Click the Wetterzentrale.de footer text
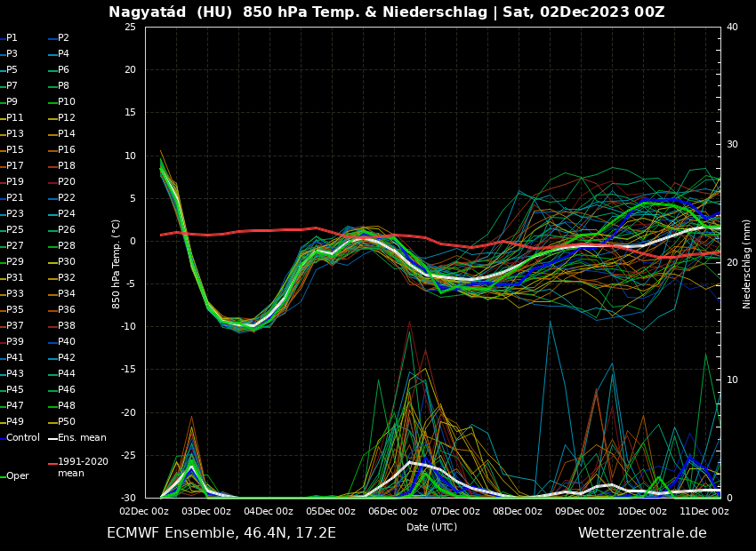 tap(642, 533)
